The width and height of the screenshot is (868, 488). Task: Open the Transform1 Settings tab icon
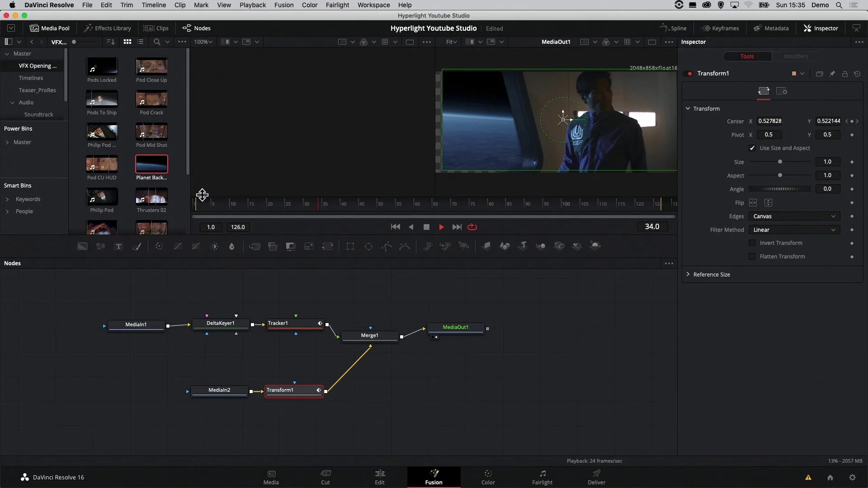point(782,91)
